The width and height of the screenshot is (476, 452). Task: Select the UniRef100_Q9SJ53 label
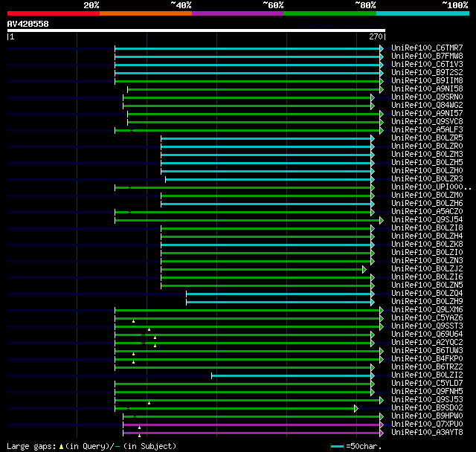tap(427, 400)
